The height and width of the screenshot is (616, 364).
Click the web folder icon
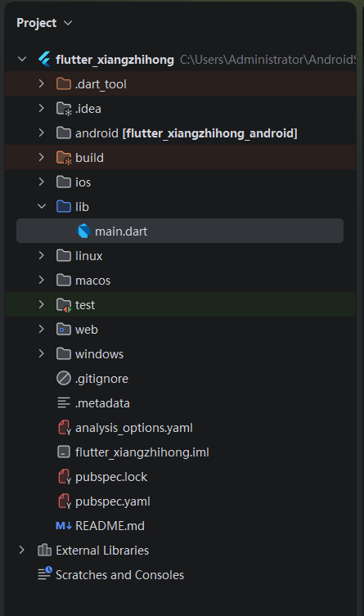(64, 329)
